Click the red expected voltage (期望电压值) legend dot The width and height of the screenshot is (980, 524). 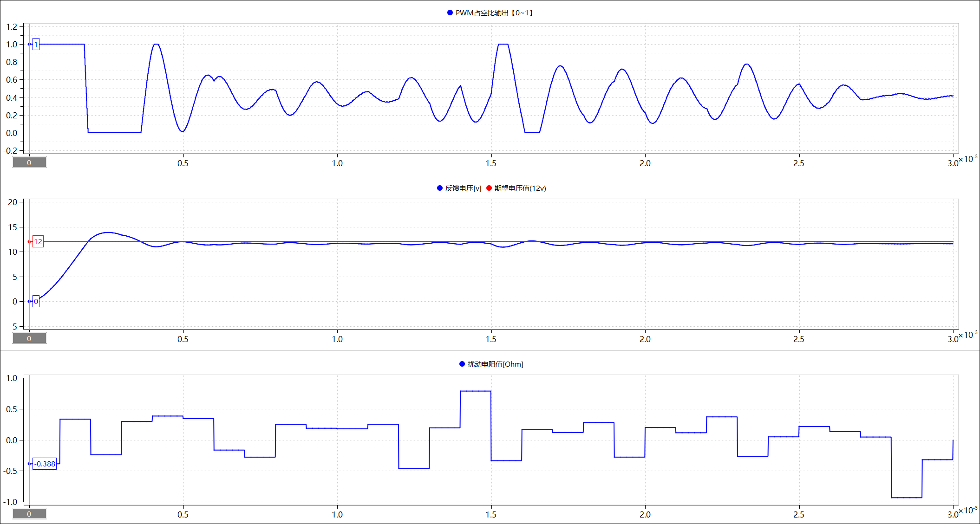click(489, 188)
